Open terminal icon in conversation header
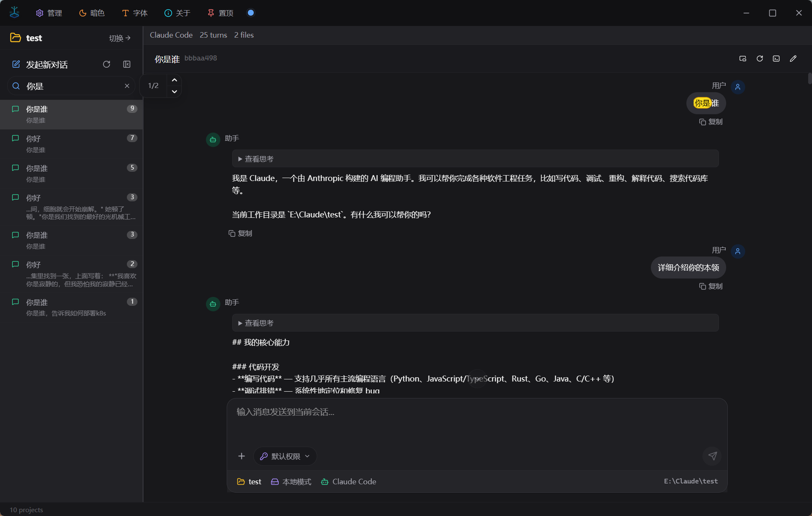 coord(776,59)
